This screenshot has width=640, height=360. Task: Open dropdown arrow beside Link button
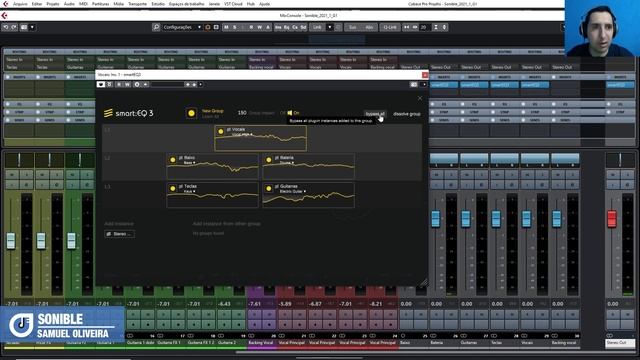[x=329, y=27]
